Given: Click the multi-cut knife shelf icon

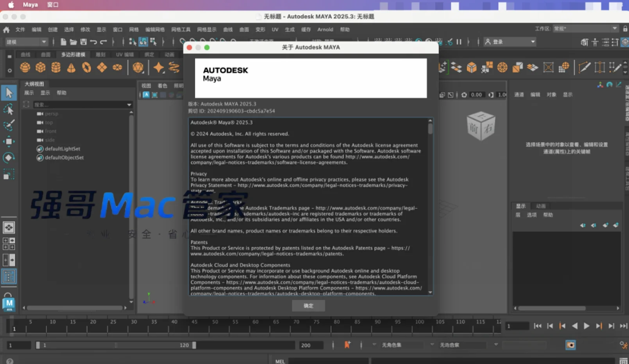Looking at the screenshot, I should (x=584, y=68).
